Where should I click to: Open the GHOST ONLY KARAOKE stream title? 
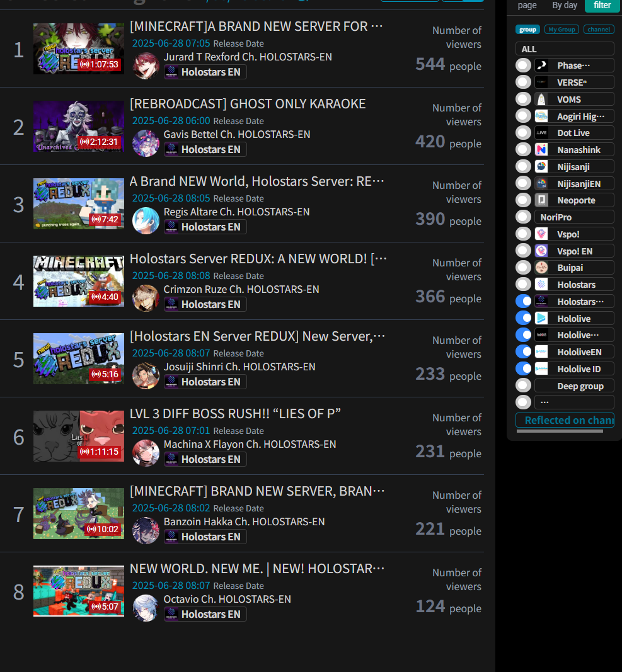[248, 104]
